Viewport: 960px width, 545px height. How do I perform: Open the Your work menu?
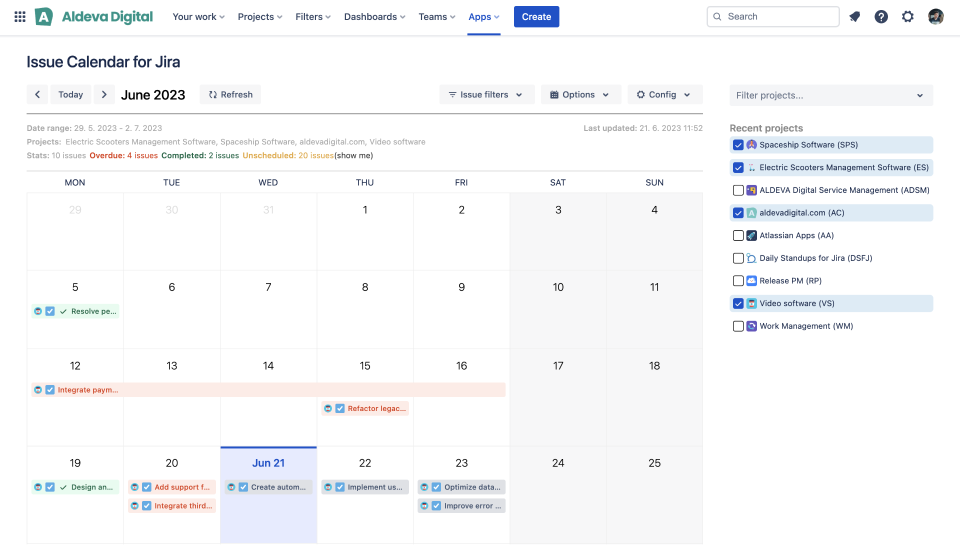tap(198, 17)
